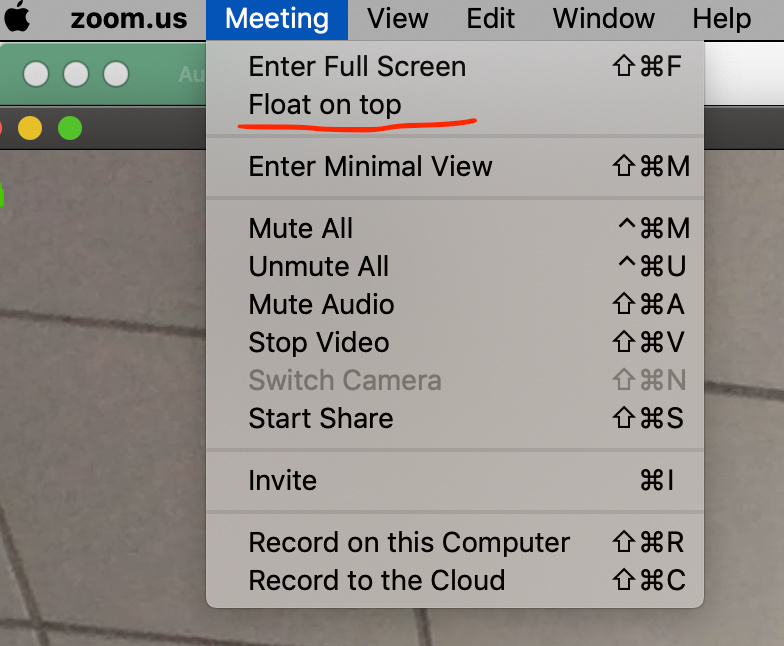Open the Help menu
The image size is (784, 646).
[x=722, y=19]
